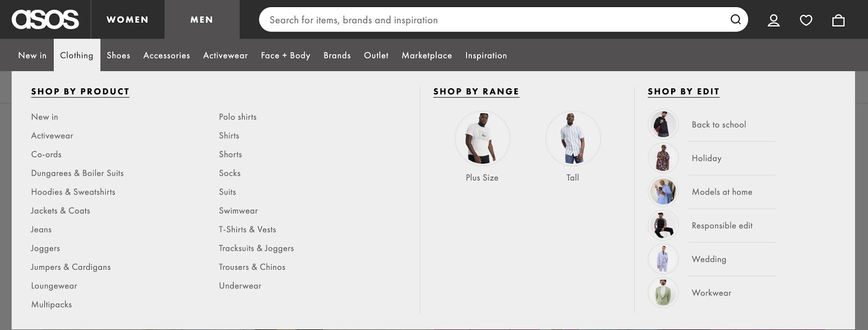Select the Tall range thumbnail
868x330 pixels.
tap(573, 139)
